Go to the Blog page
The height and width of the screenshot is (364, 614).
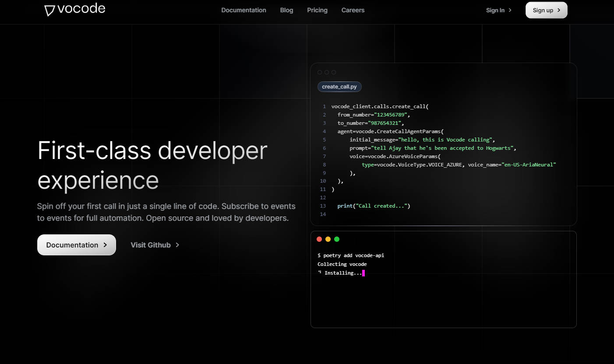(286, 10)
